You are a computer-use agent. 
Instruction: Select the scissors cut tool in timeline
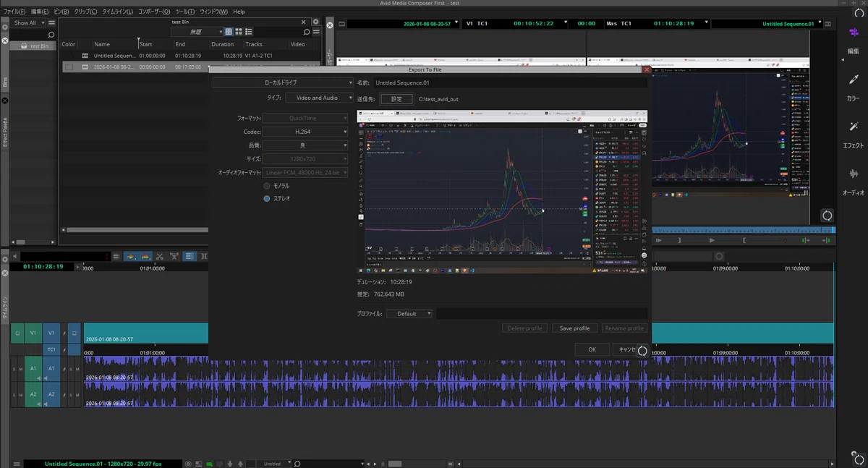tap(160, 256)
